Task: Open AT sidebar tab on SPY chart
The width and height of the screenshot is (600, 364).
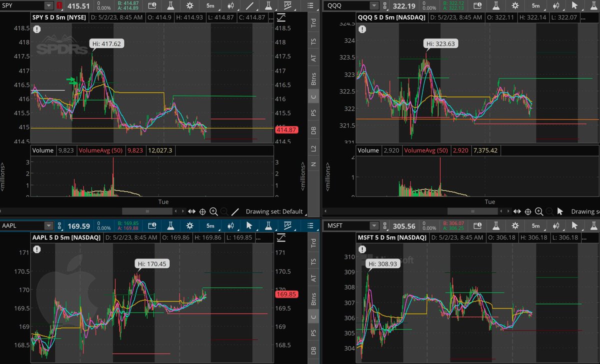Action: pos(313,58)
